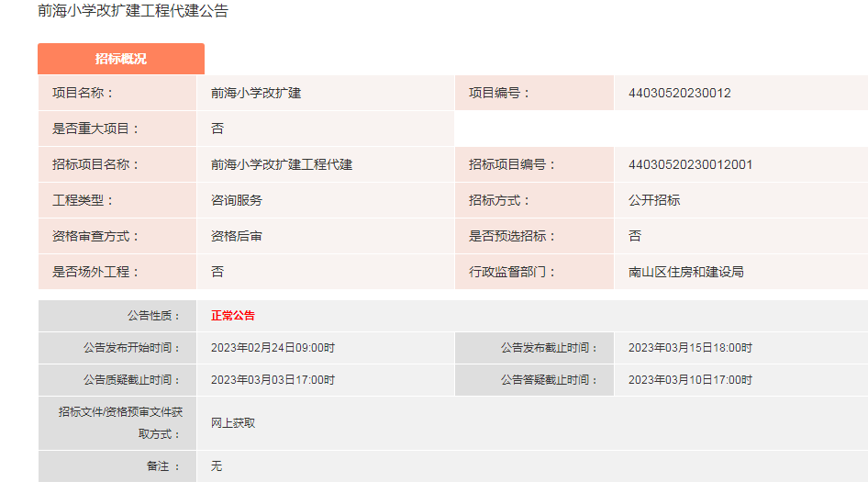Click the 网上获取 document access value
This screenshot has height=493, width=868.
233,423
